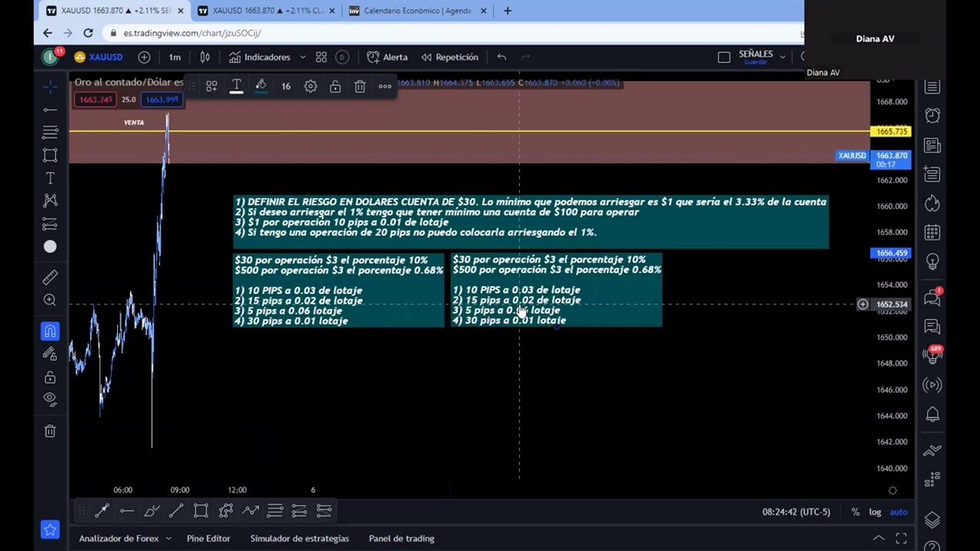
Task: Toggle auto scale mode
Action: (898, 512)
